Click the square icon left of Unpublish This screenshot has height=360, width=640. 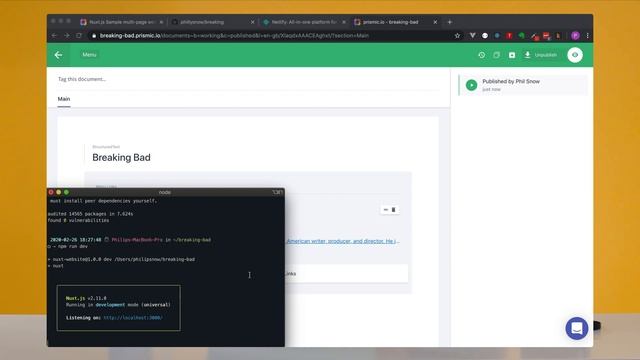pos(512,55)
